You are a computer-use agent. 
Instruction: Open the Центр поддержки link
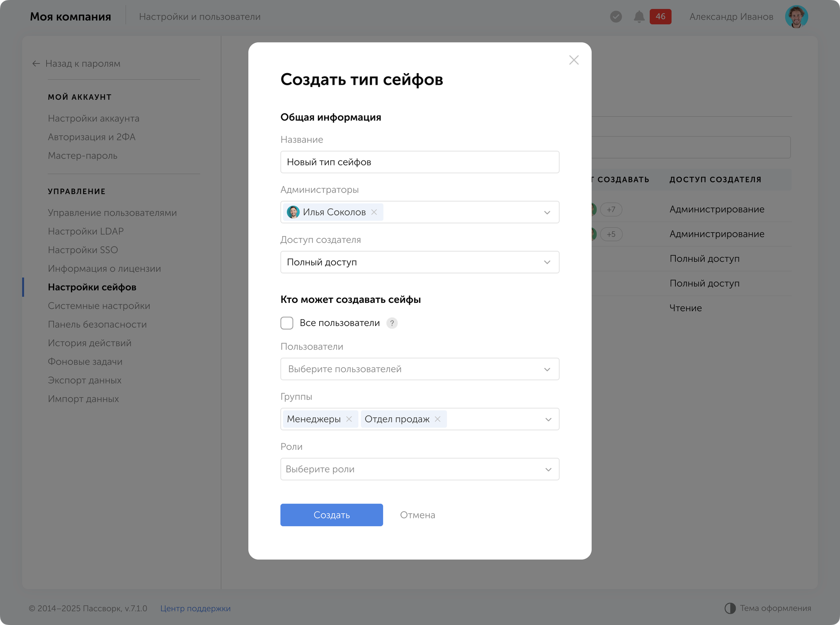click(x=195, y=609)
